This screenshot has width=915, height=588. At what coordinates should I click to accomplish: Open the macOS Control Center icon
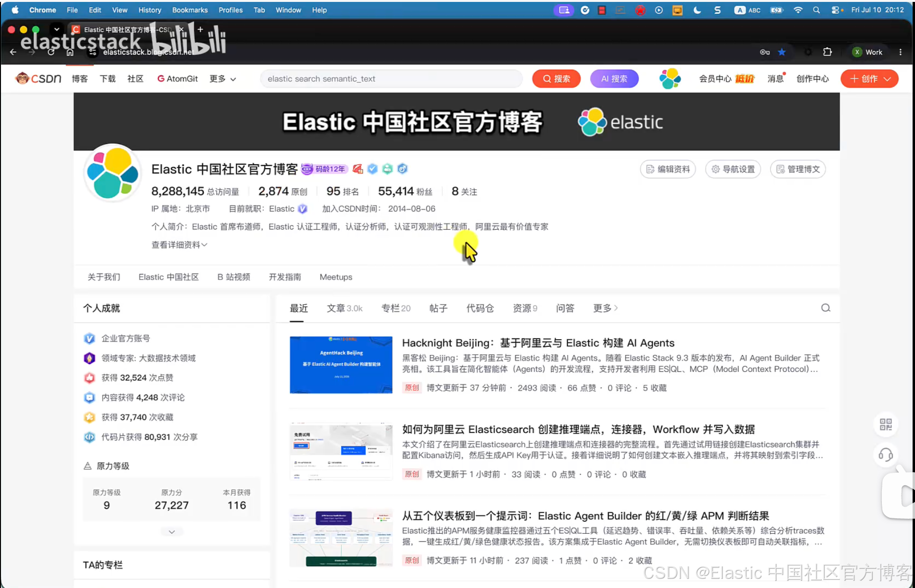click(x=837, y=10)
